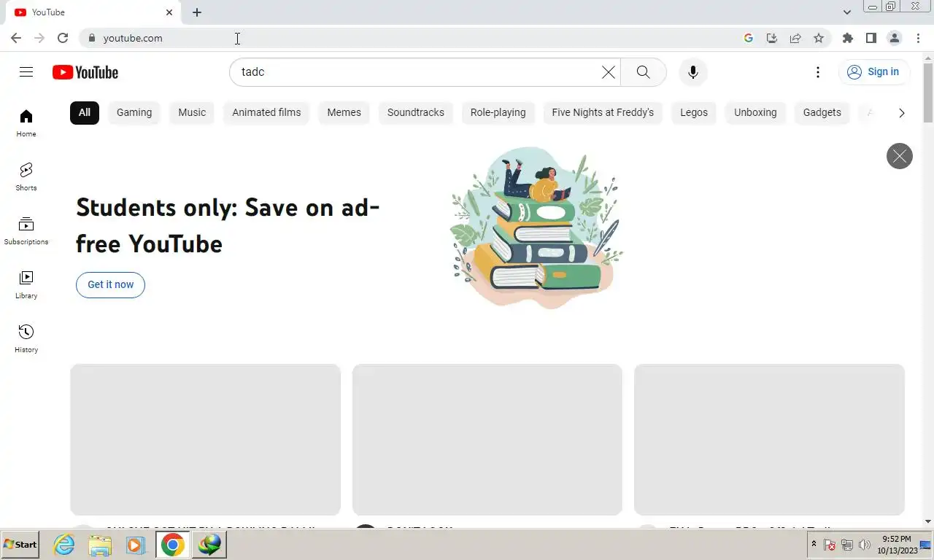Click the student promo books illustration
The height and width of the screenshot is (560, 934).
coord(536,227)
